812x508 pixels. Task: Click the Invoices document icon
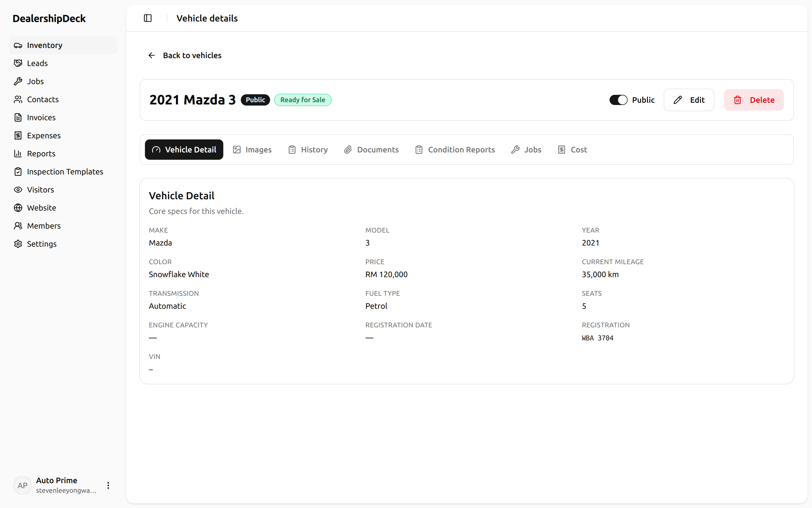coord(18,118)
